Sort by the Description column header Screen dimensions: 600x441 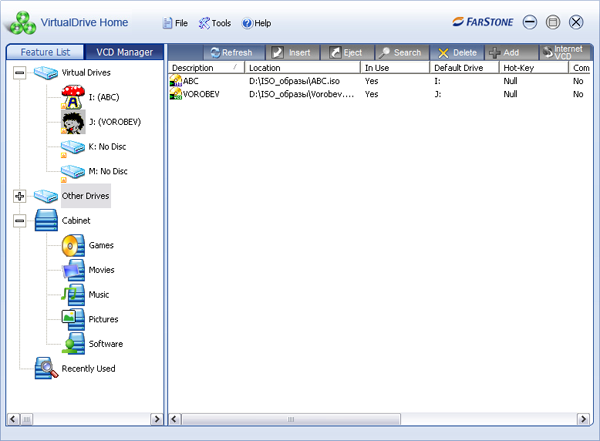tap(206, 68)
